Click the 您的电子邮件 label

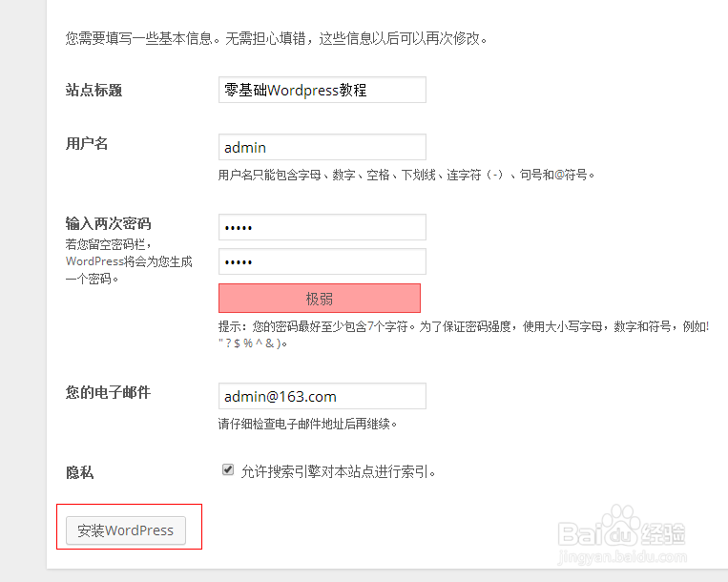coord(108,392)
